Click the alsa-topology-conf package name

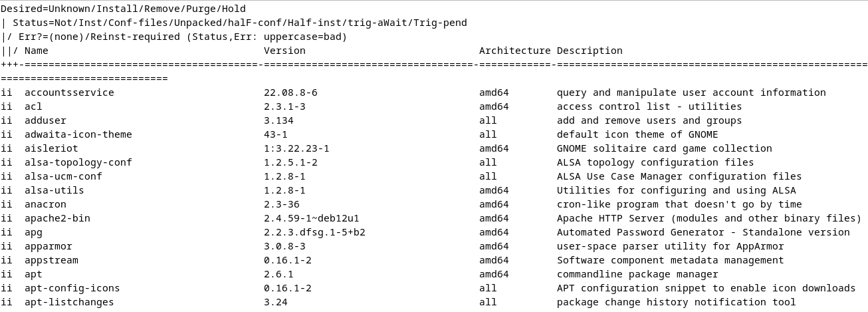(78, 162)
